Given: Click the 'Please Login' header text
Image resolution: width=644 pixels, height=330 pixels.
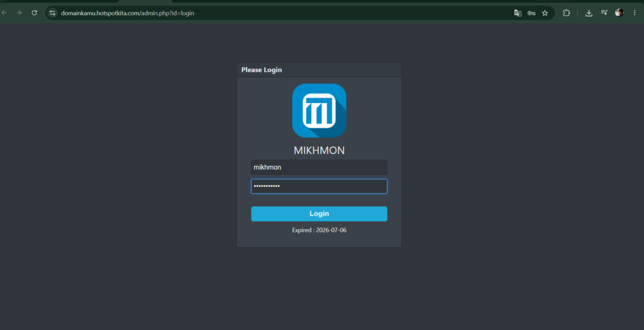Looking at the screenshot, I should 262,70.
